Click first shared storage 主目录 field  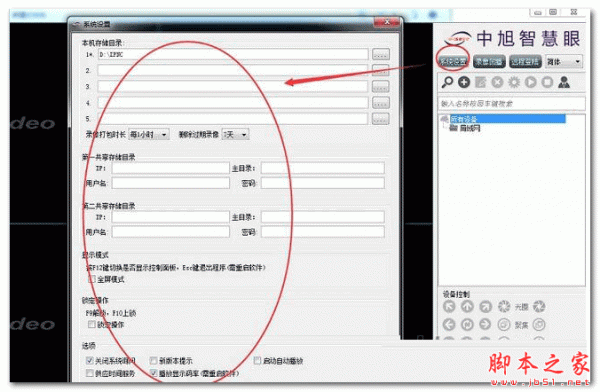point(323,168)
